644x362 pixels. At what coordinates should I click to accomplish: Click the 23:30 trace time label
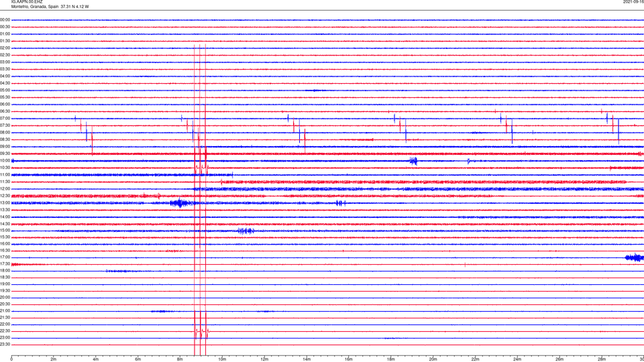click(x=5, y=345)
